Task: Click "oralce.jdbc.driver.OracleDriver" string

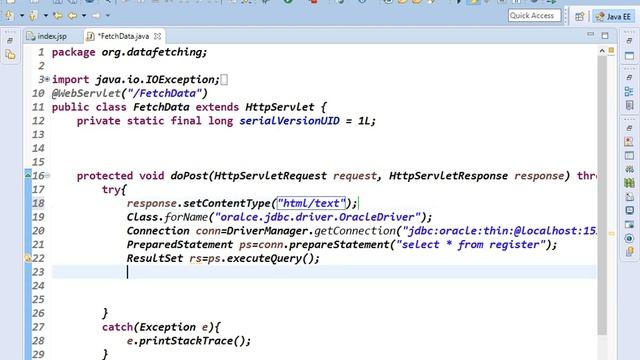Action: pyautogui.click(x=318, y=217)
